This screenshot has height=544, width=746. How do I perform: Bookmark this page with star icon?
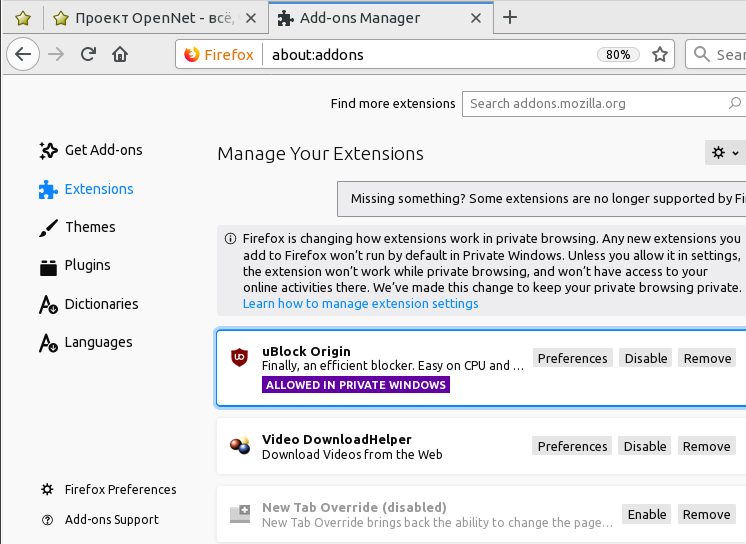coord(660,55)
